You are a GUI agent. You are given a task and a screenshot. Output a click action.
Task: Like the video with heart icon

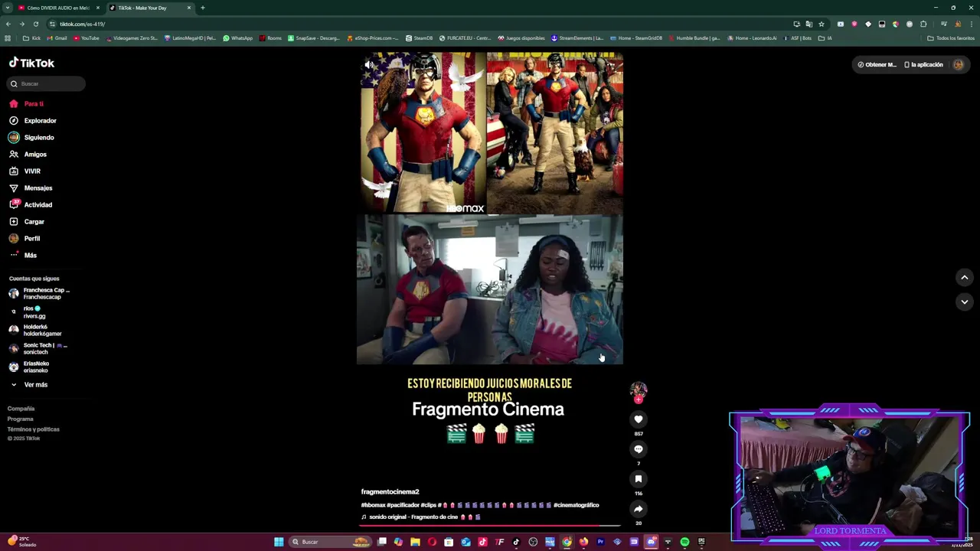[x=639, y=419]
